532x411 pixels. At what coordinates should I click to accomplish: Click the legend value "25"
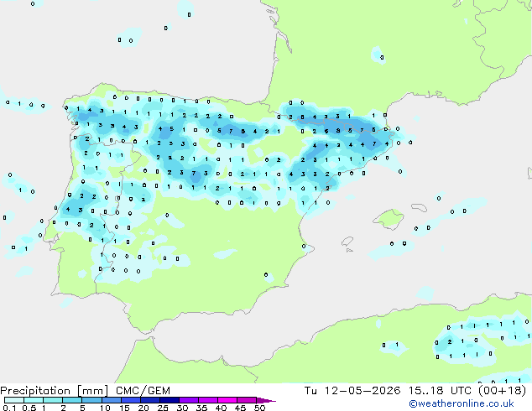click(163, 408)
